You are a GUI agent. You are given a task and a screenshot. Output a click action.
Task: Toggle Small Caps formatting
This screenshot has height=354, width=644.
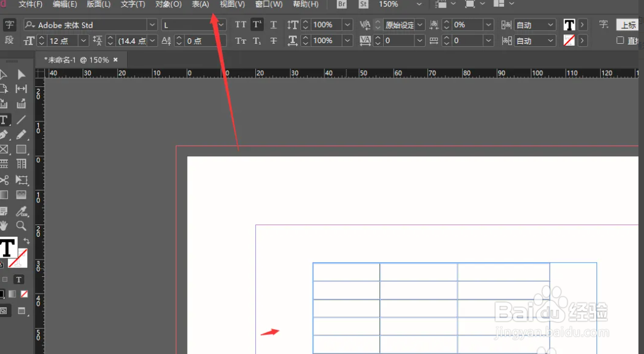pyautogui.click(x=241, y=41)
